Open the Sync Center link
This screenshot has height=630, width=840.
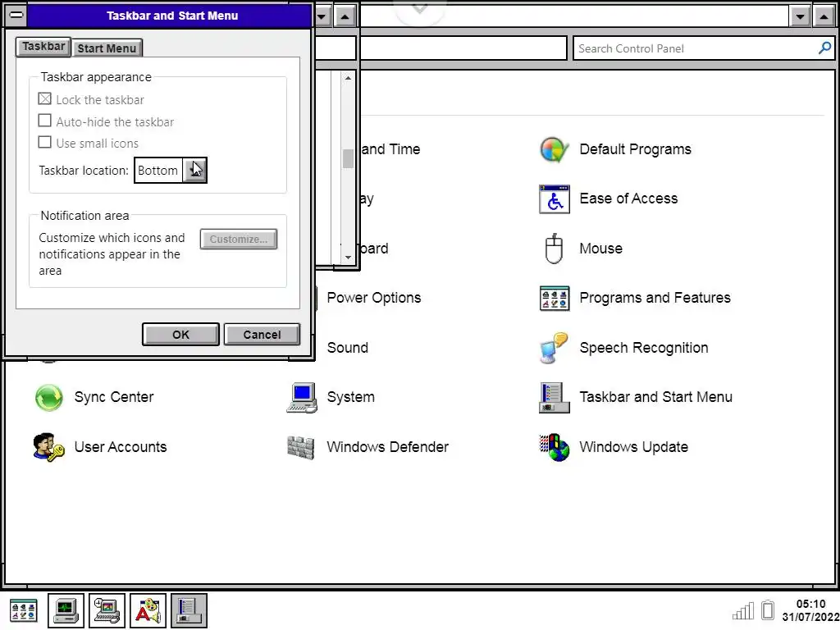[114, 398]
